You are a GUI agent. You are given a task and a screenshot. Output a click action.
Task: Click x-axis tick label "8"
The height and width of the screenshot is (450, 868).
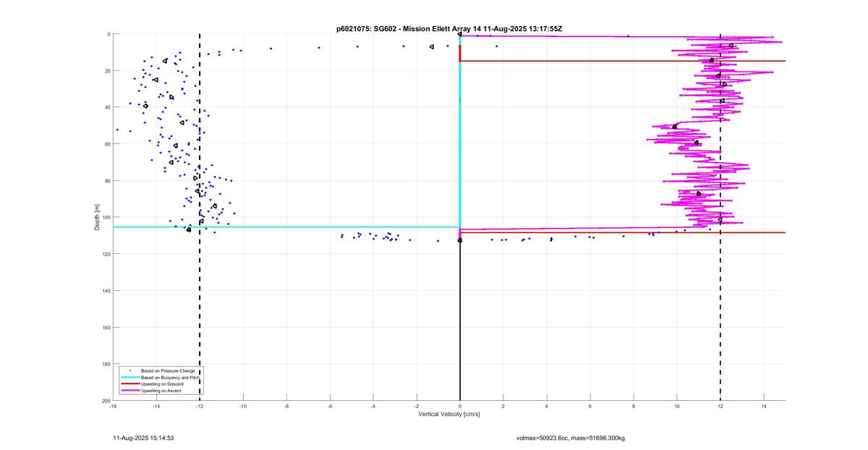(x=634, y=406)
